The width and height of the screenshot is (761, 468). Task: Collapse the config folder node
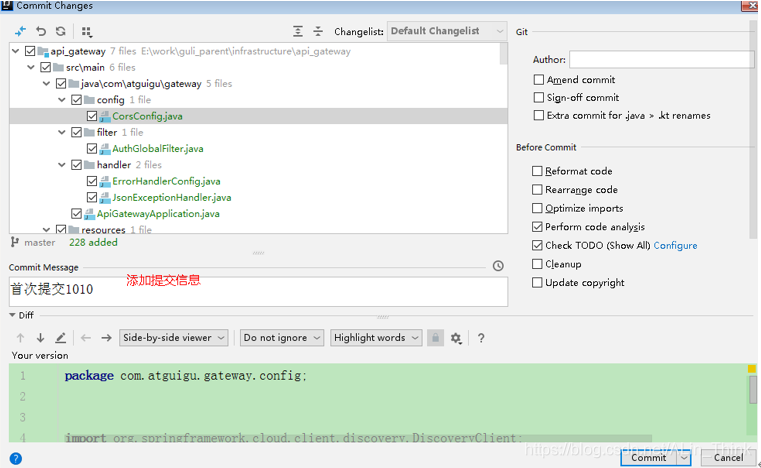coord(62,100)
